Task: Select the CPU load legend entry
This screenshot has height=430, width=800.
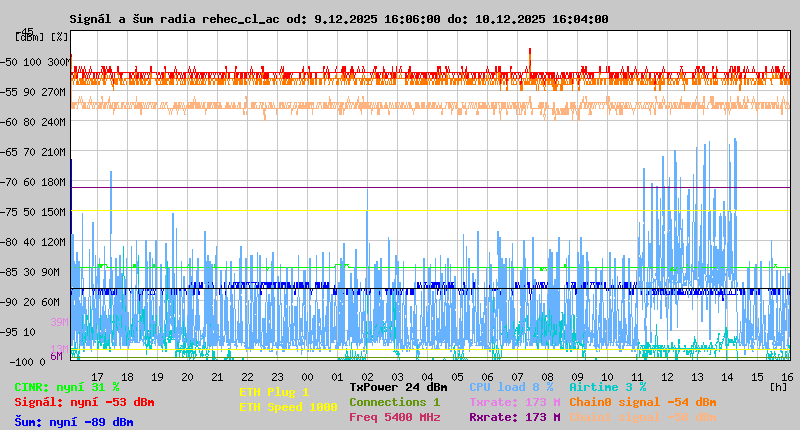Action: coord(510,386)
